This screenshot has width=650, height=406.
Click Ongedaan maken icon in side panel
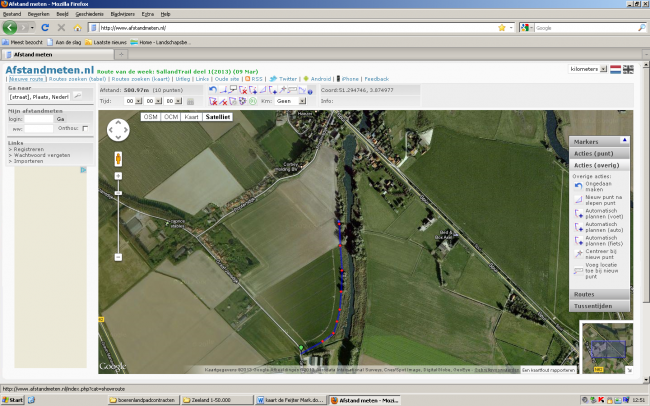pyautogui.click(x=578, y=186)
